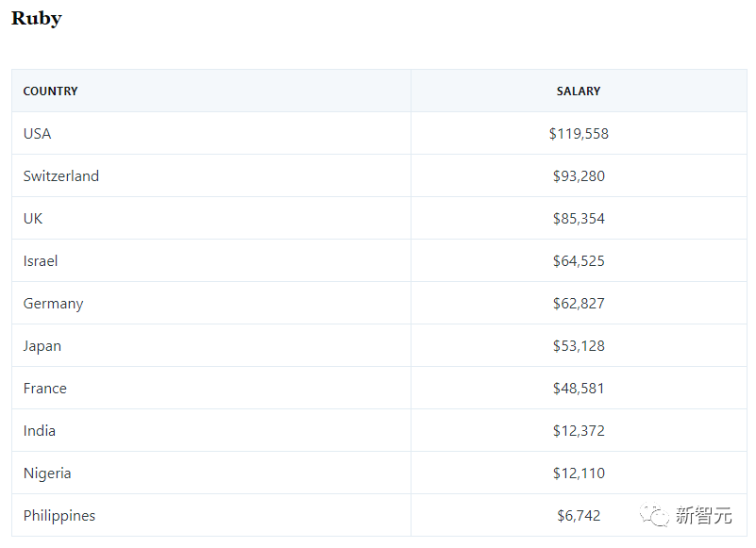Click the $93,280 salary value

pyautogui.click(x=579, y=176)
